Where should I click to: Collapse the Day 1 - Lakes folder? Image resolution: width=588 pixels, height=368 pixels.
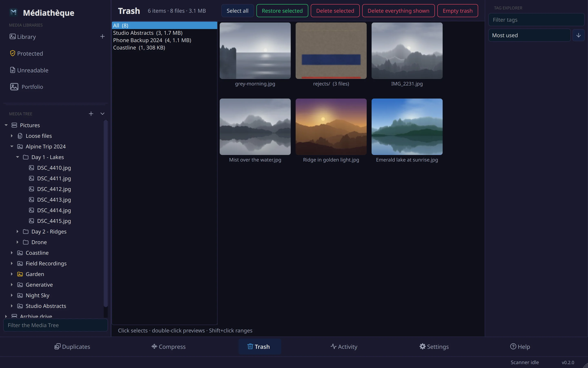(18, 157)
